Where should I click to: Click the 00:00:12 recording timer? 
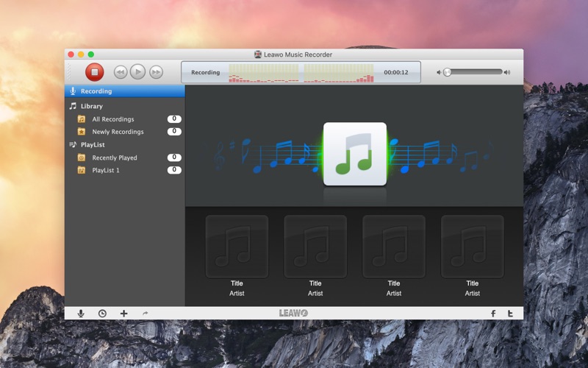[396, 72]
